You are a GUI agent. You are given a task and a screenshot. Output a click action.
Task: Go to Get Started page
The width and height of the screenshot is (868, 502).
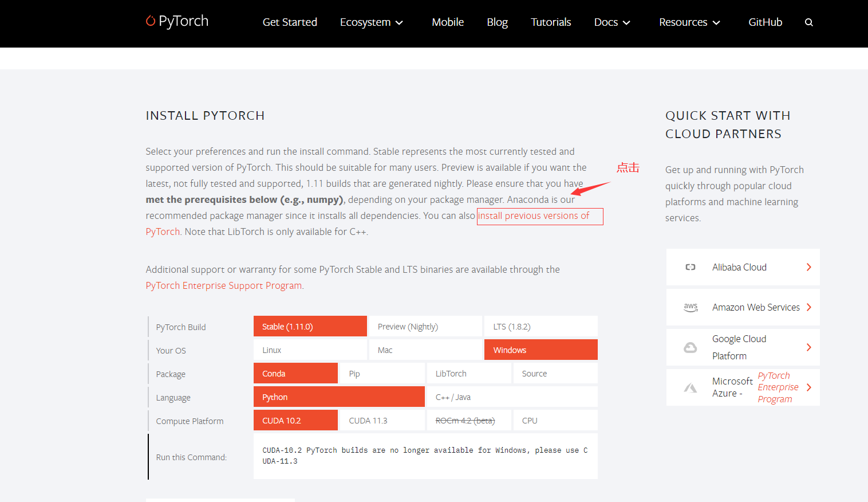290,22
